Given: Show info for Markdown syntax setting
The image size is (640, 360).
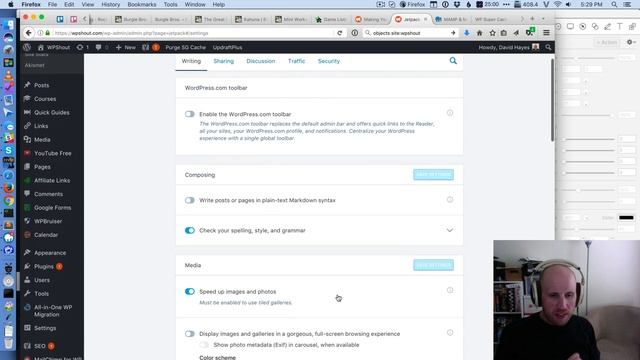Looking at the screenshot, I should 450,200.
